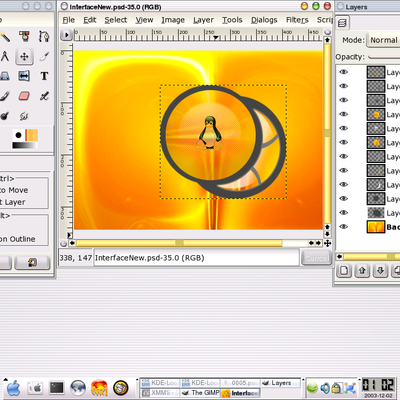
Task: Click the Layers panel horizontal scrollbar
Action: point(372,257)
